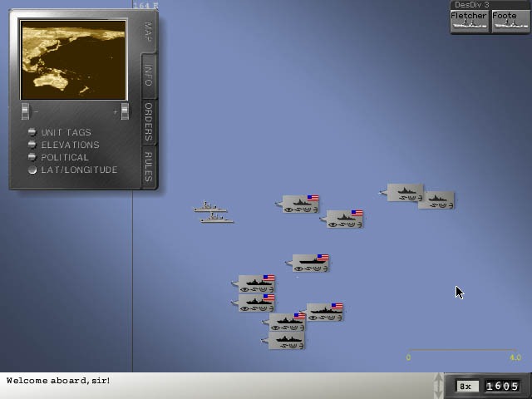
Task: Click the bottommost ship tag in formation
Action: (286, 340)
